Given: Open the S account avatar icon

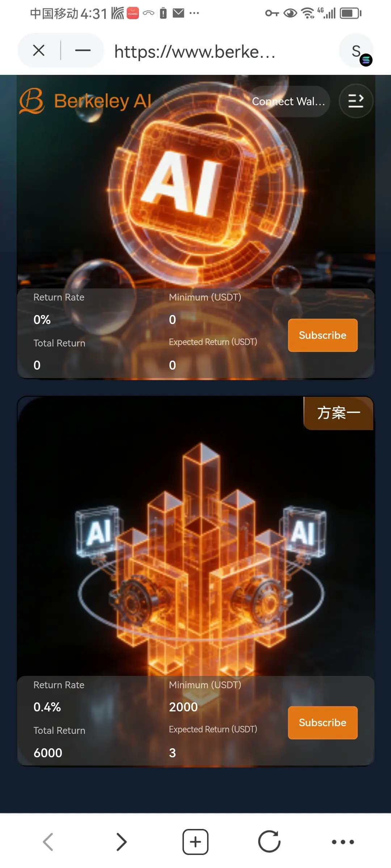Looking at the screenshot, I should click(357, 50).
